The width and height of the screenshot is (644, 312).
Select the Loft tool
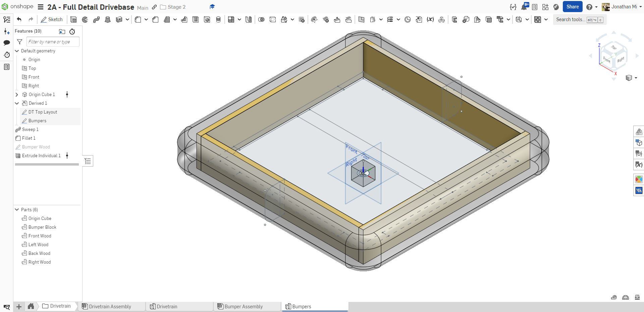coord(108,19)
